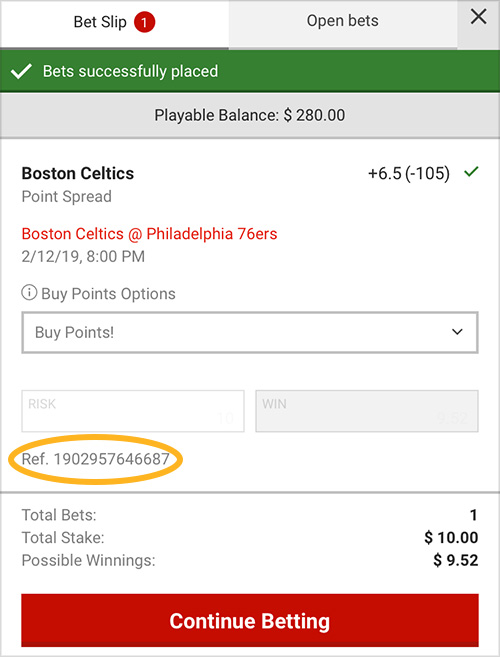
Task: Click the info icon beside Buy Points Options
Action: [29, 292]
